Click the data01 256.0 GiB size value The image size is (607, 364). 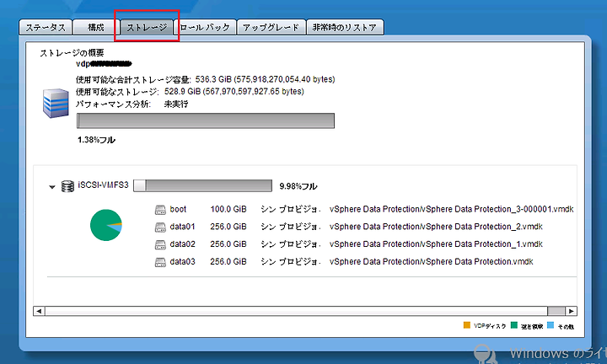(228, 227)
